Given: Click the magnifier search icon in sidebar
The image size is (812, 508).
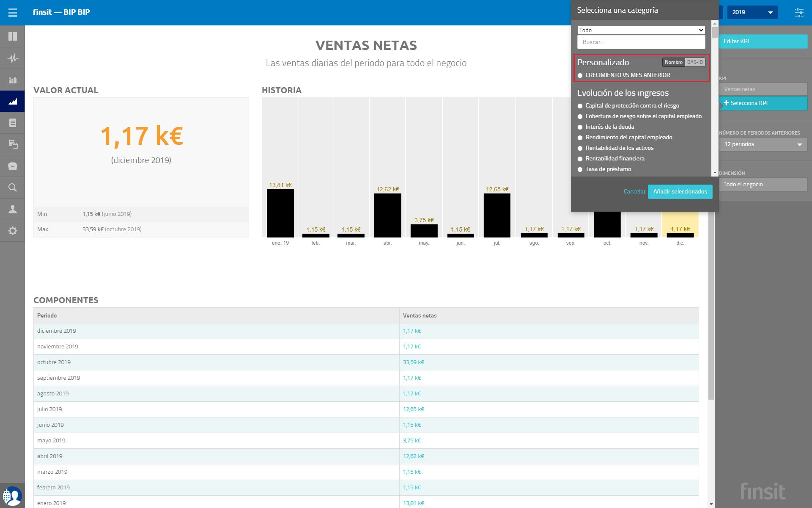Looking at the screenshot, I should (13, 188).
